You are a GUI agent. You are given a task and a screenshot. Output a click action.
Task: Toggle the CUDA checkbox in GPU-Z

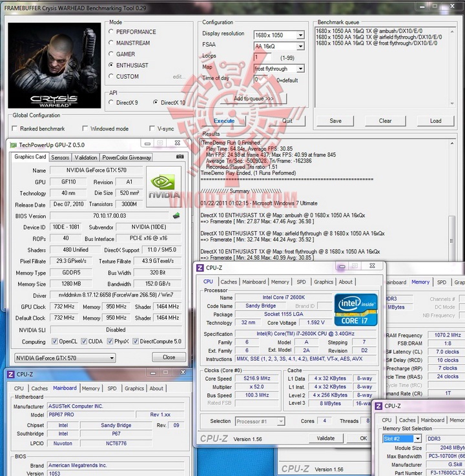84,341
